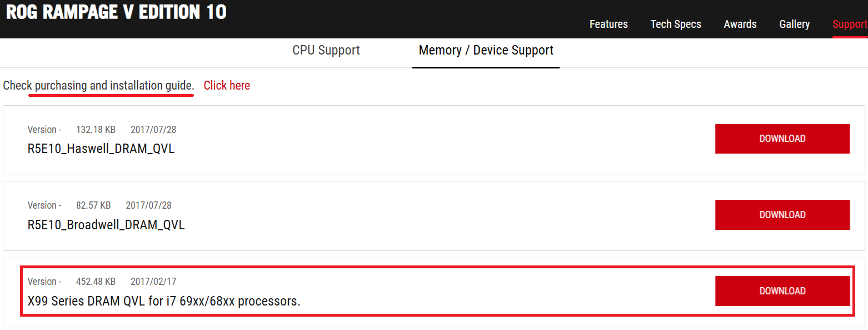Click the underlined purchasing and installation guide text
Image resolution: width=868 pixels, height=330 pixels.
coord(114,86)
